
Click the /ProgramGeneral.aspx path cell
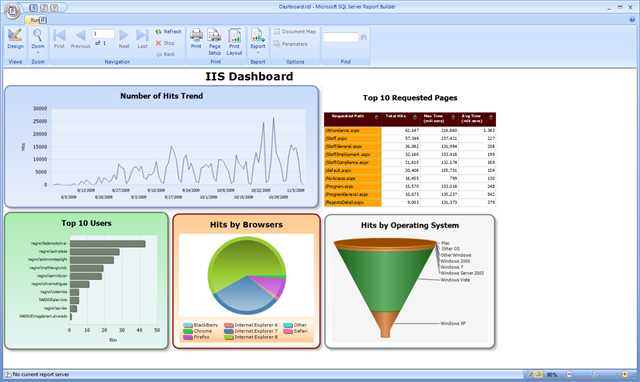point(353,194)
